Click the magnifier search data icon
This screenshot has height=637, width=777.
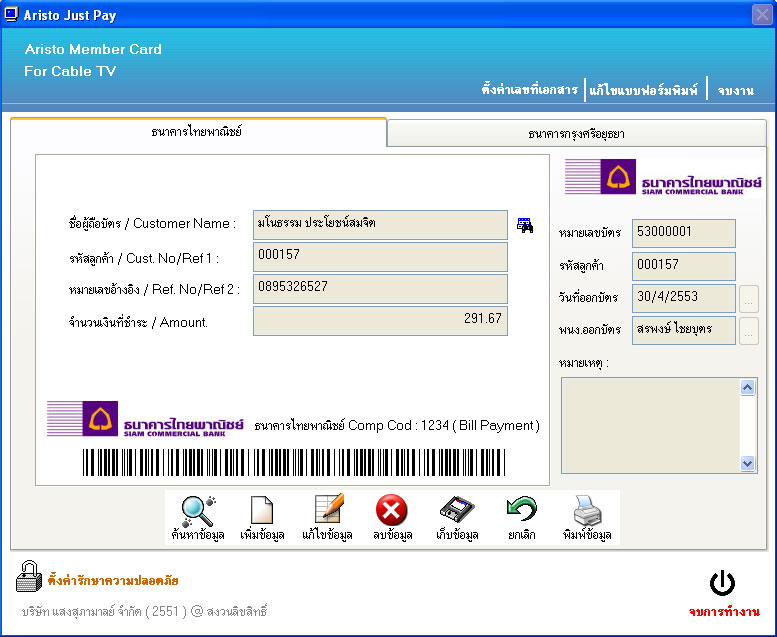pos(196,512)
